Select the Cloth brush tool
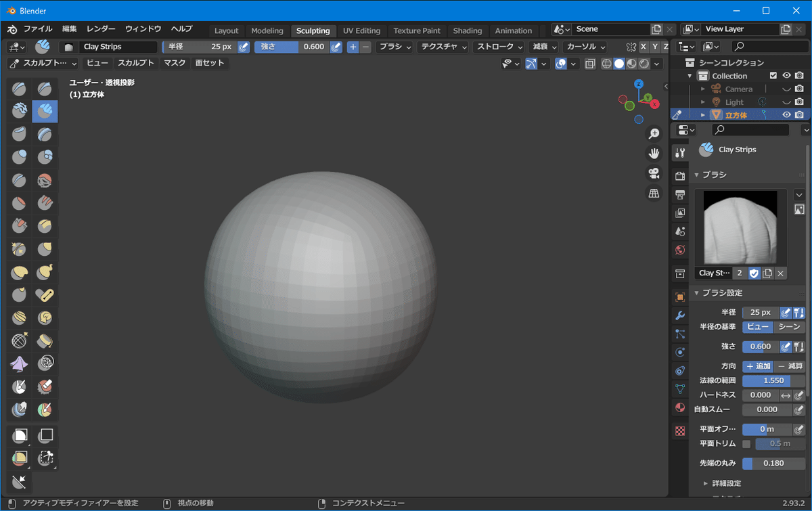Image resolution: width=812 pixels, height=511 pixels. click(x=20, y=364)
